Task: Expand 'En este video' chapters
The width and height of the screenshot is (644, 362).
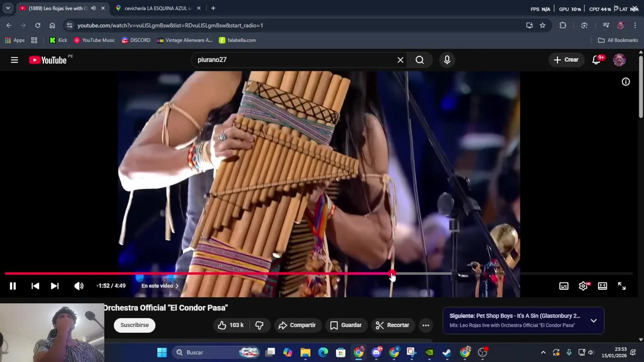Action: (x=160, y=286)
